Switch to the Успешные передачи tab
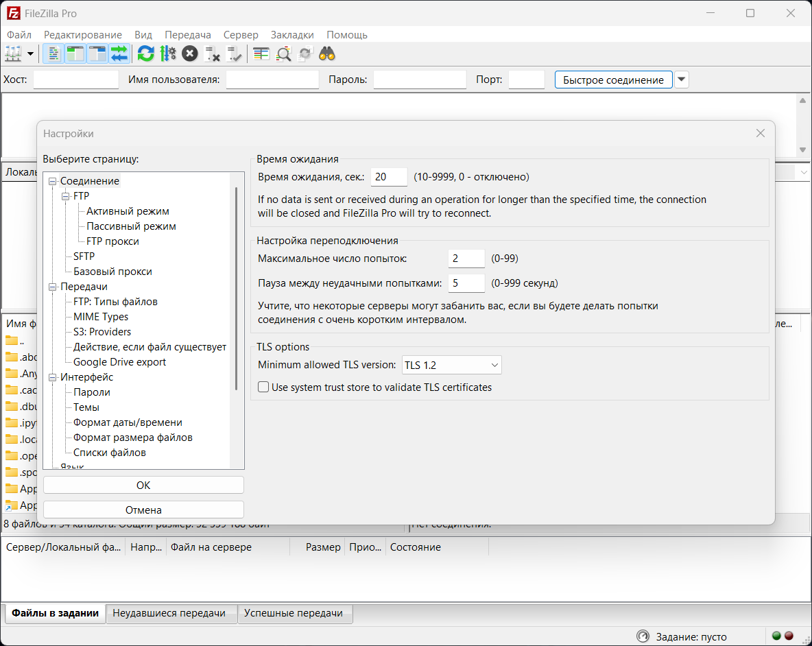812x646 pixels. [294, 613]
